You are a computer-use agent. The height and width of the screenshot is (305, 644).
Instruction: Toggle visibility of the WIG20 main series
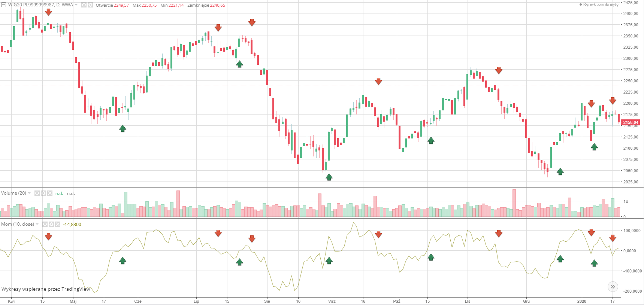[x=84, y=5]
